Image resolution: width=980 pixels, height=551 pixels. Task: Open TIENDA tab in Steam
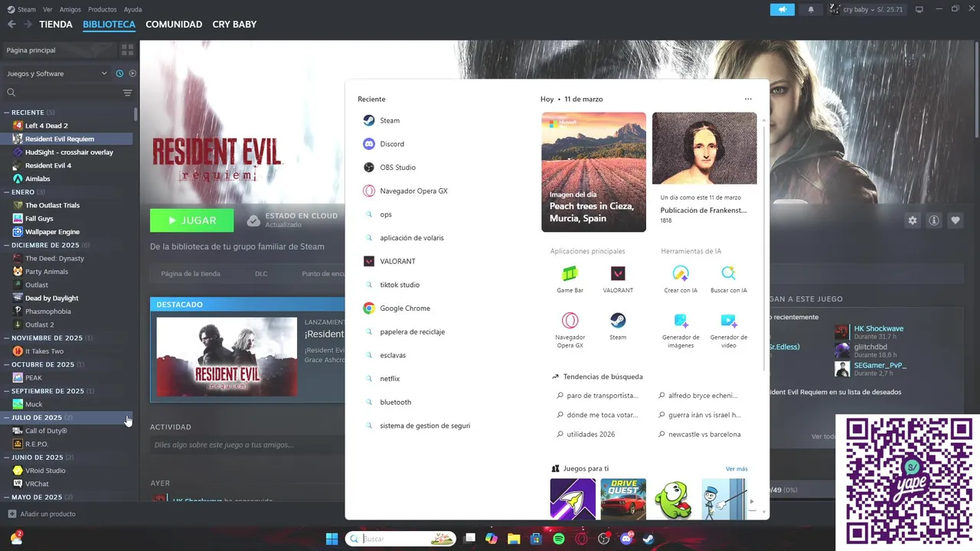pyautogui.click(x=56, y=24)
